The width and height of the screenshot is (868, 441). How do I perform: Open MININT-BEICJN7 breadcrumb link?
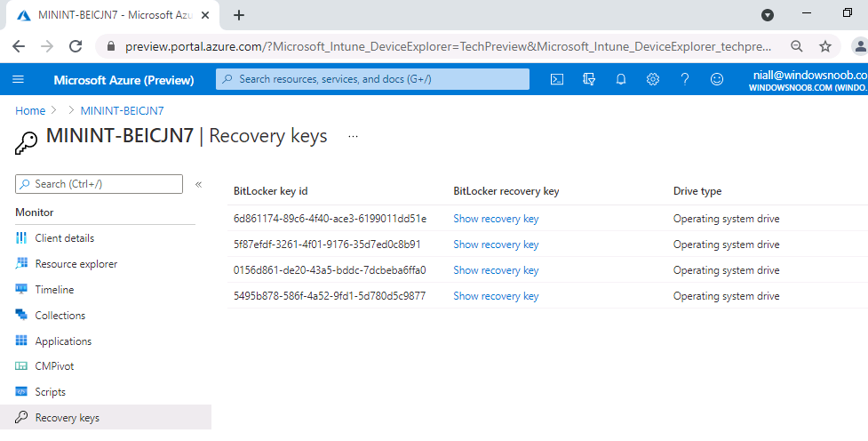pyautogui.click(x=123, y=111)
